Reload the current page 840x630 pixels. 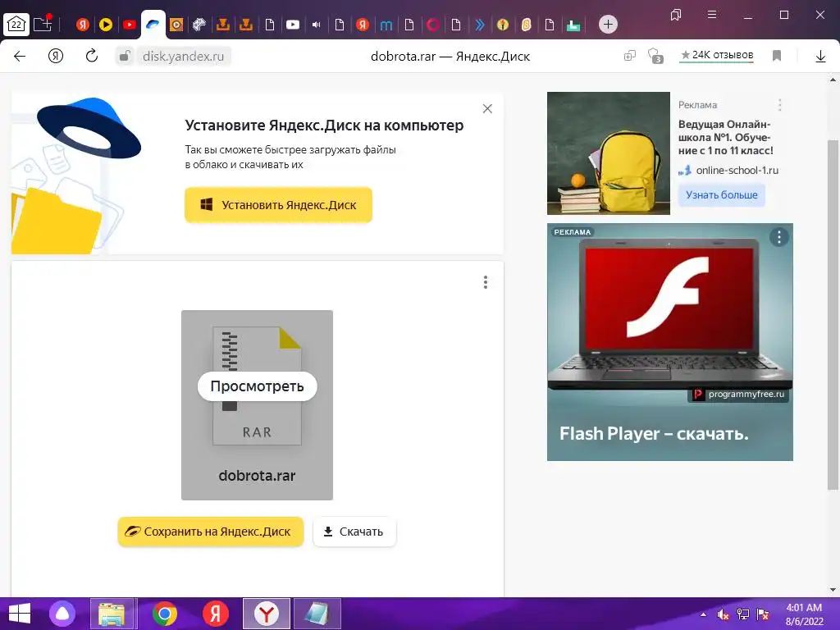pos(92,56)
